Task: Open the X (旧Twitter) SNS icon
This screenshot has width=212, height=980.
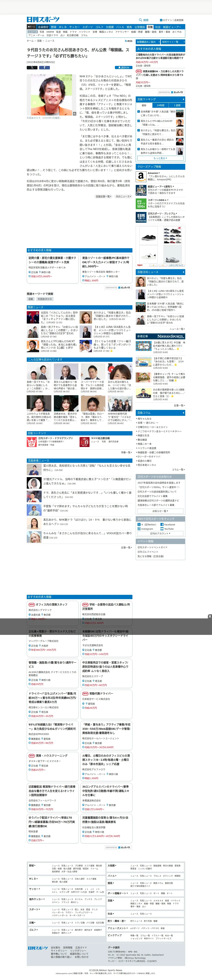Action: [139, 525]
